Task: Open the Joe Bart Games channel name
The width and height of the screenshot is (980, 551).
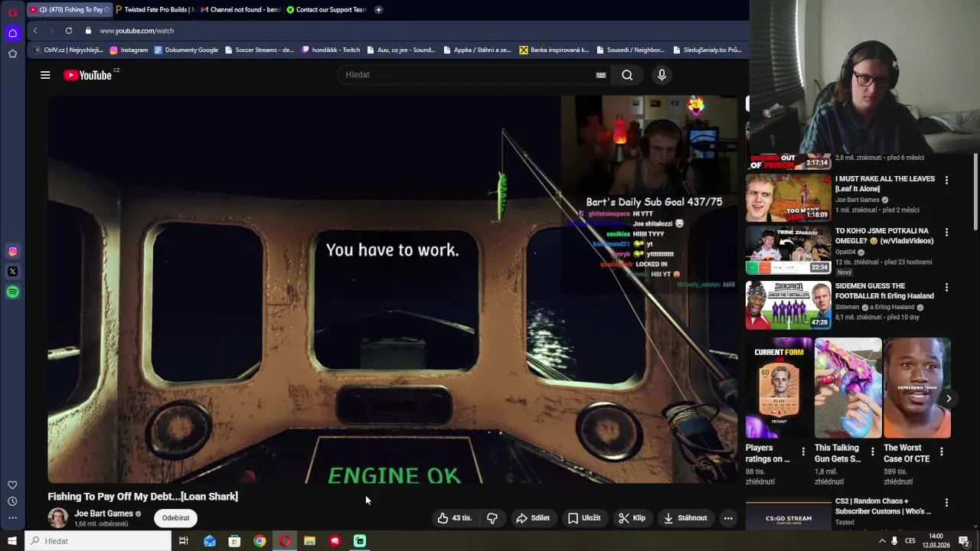Action: pyautogui.click(x=103, y=514)
